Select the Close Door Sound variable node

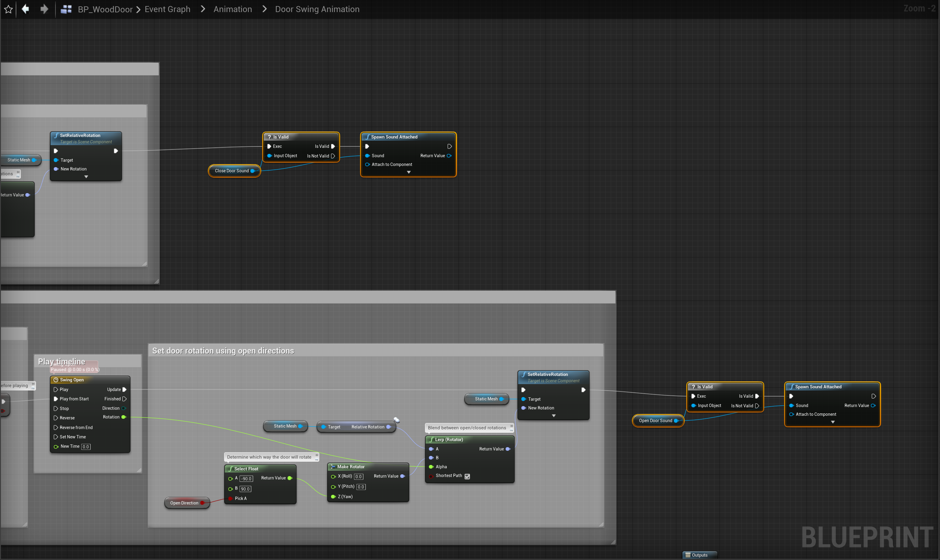(x=231, y=171)
